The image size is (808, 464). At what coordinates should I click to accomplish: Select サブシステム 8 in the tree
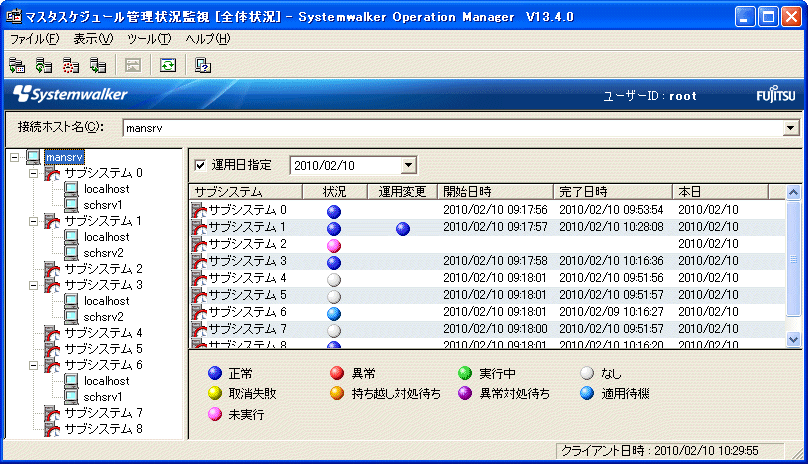tap(103, 429)
